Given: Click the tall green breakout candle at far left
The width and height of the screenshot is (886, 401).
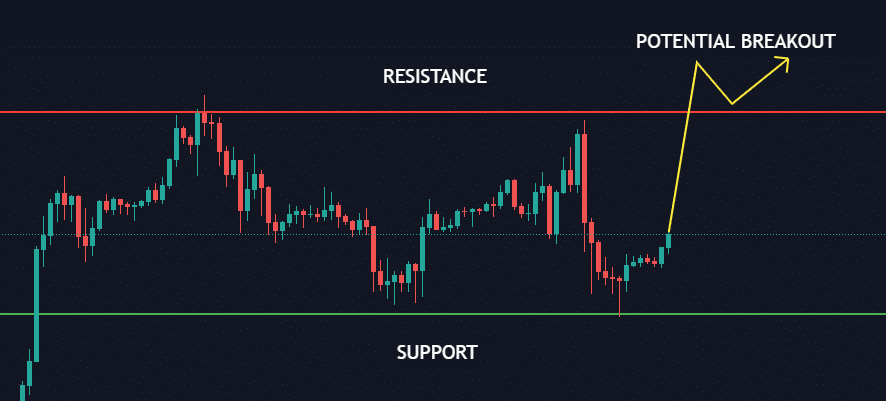Looking at the screenshot, I should pyautogui.click(x=37, y=305).
